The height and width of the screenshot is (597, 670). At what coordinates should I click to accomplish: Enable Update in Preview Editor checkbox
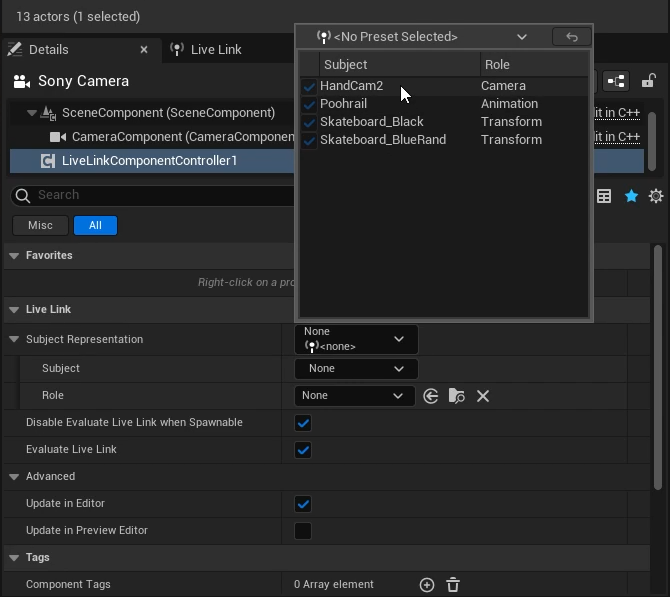(303, 531)
